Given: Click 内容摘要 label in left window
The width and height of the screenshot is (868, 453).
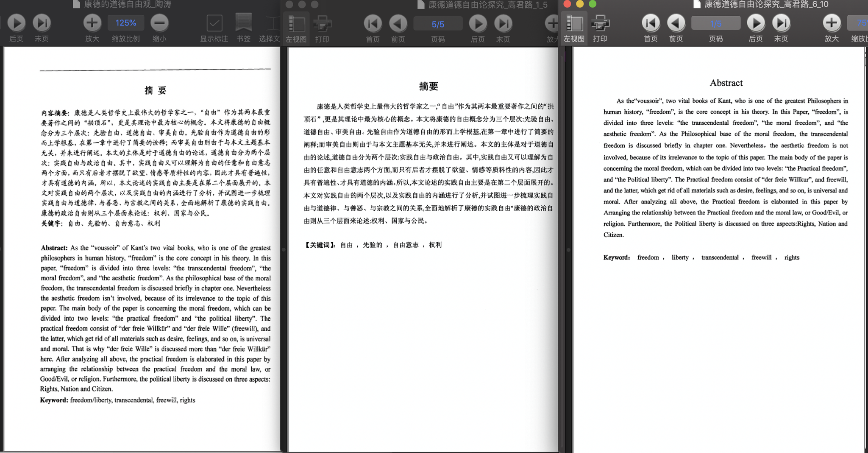Looking at the screenshot, I should point(56,113).
